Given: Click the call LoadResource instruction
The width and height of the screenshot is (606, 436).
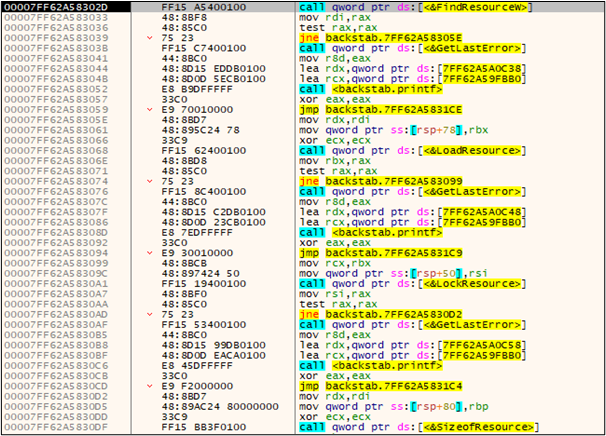Looking at the screenshot, I should 413,150.
